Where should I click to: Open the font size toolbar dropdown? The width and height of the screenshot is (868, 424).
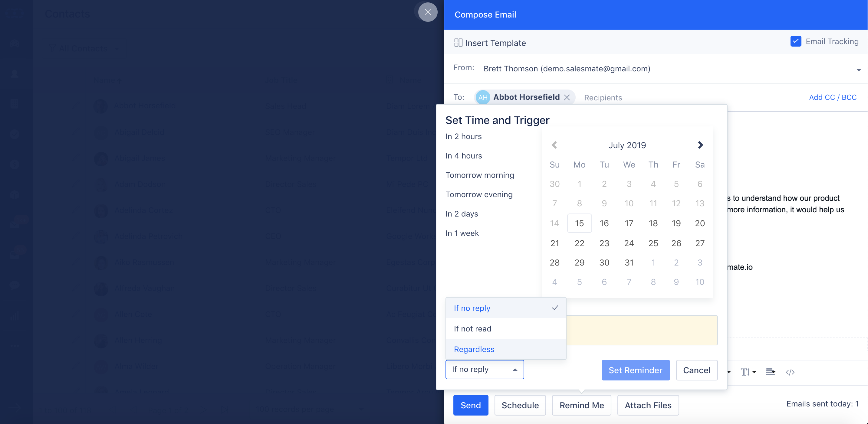coord(748,372)
